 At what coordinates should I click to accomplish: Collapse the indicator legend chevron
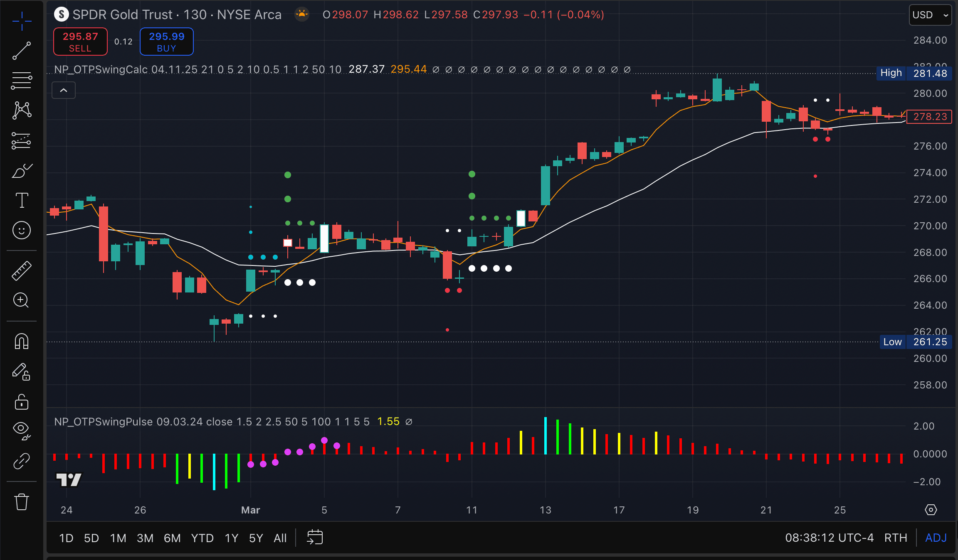point(64,90)
